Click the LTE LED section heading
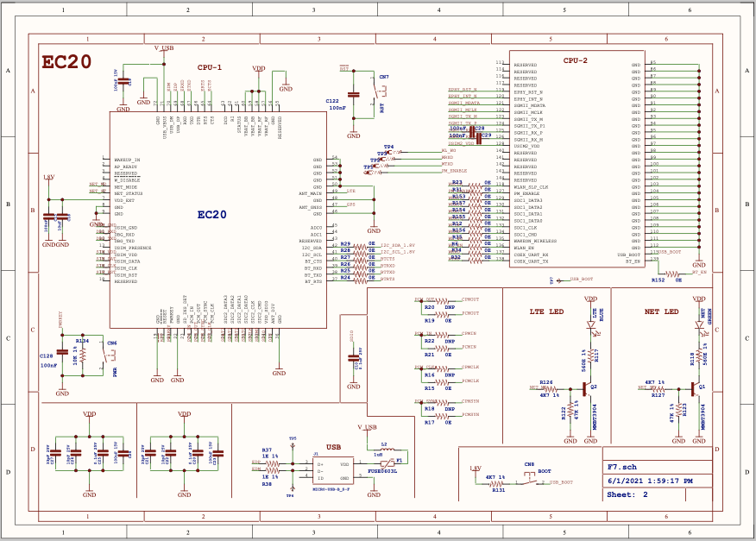756x541 pixels. [546, 311]
